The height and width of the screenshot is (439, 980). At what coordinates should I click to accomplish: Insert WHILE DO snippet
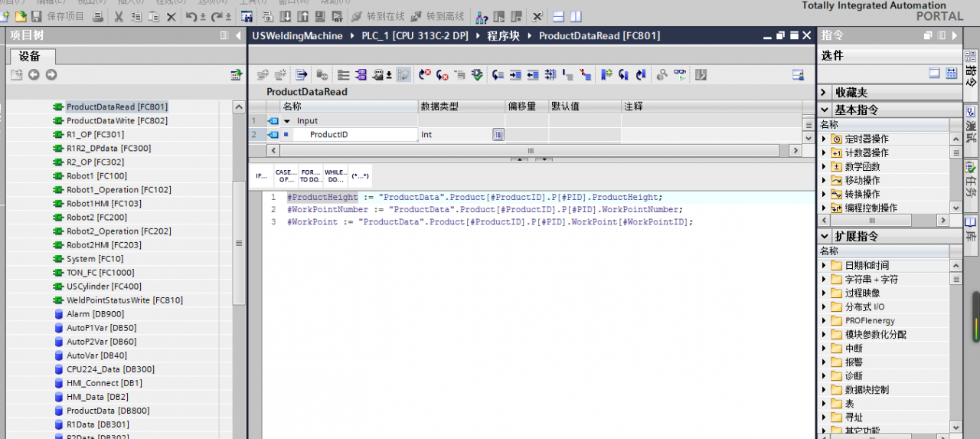[335, 175]
